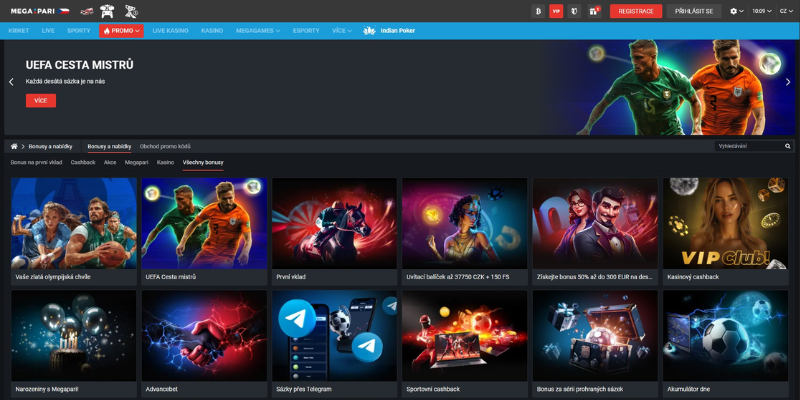Filter by Cashback

(83, 162)
